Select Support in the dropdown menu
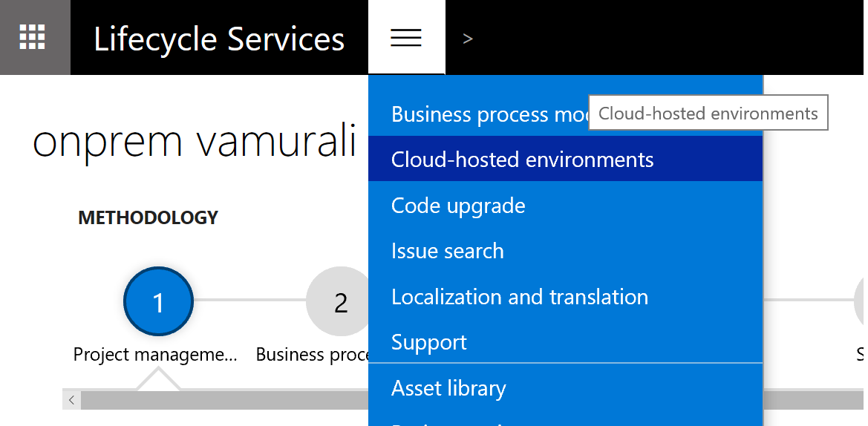Screen dimensions: 868x426 [x=565, y=342]
